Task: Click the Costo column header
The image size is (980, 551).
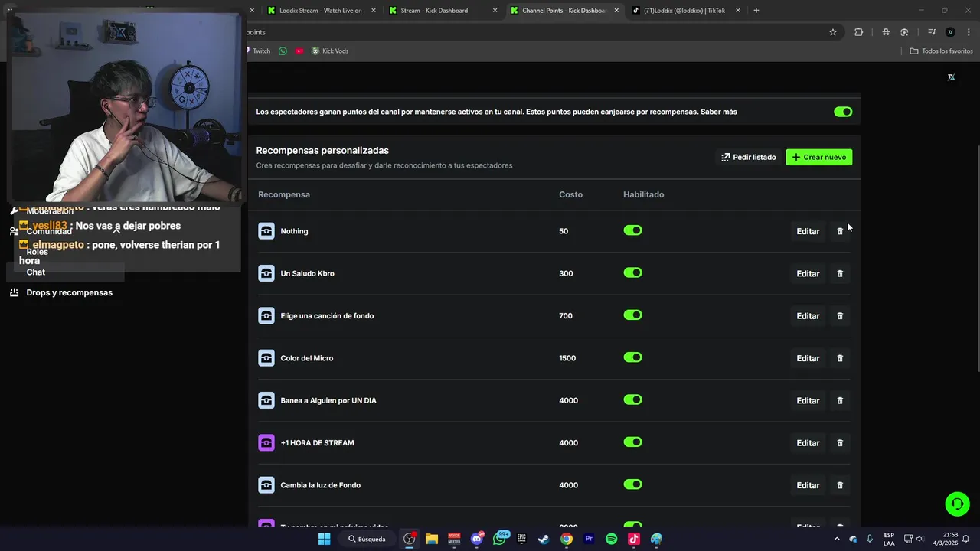Action: pos(570,194)
